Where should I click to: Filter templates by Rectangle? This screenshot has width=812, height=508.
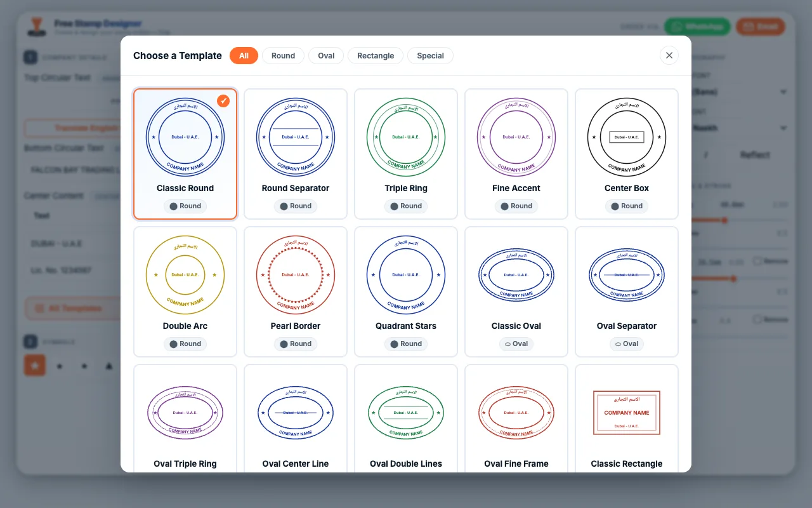[376, 55]
